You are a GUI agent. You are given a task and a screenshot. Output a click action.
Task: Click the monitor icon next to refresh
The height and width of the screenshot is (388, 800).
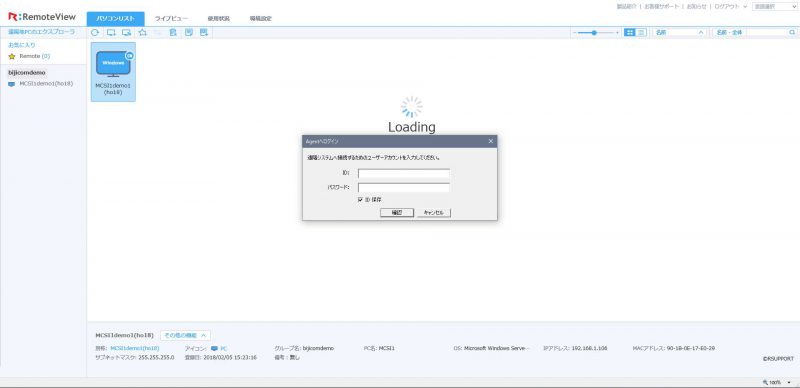coord(111,33)
